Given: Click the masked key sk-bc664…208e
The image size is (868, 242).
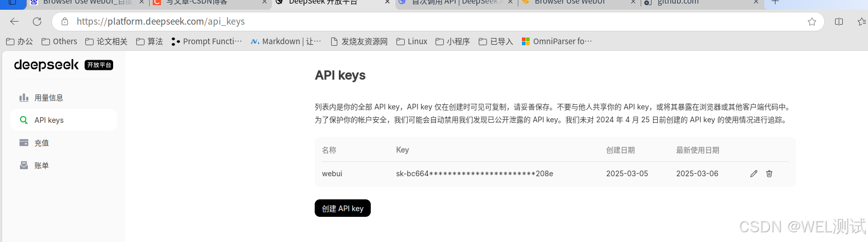Looking at the screenshot, I should tap(475, 174).
